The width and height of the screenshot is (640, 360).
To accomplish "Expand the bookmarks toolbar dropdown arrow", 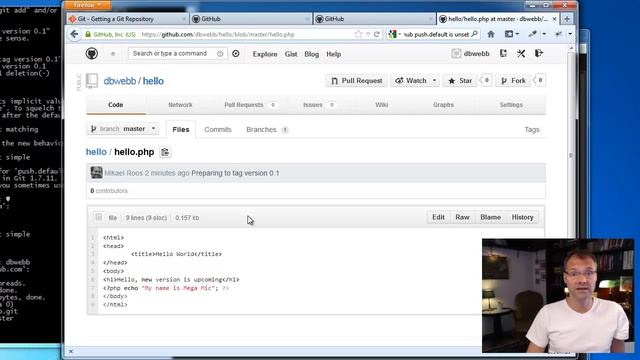I will (x=517, y=34).
